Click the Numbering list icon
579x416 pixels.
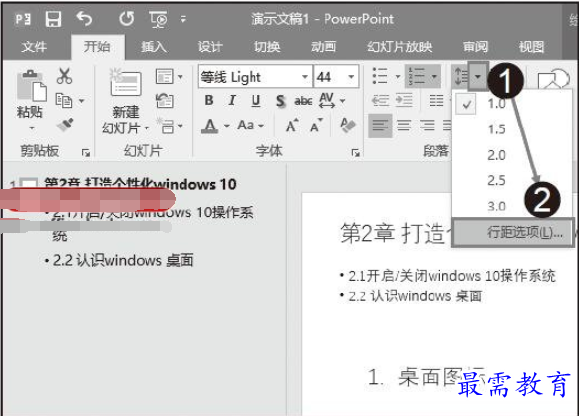(x=417, y=76)
